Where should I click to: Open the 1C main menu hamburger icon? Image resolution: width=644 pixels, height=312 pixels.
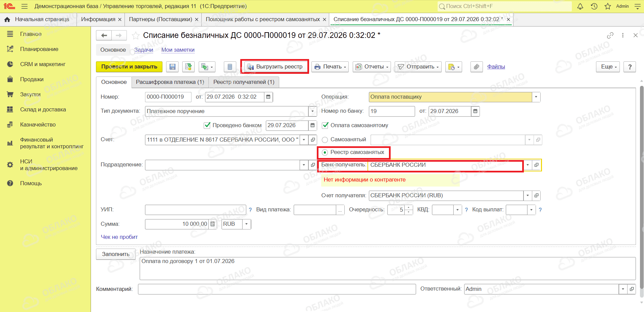pyautogui.click(x=24, y=6)
